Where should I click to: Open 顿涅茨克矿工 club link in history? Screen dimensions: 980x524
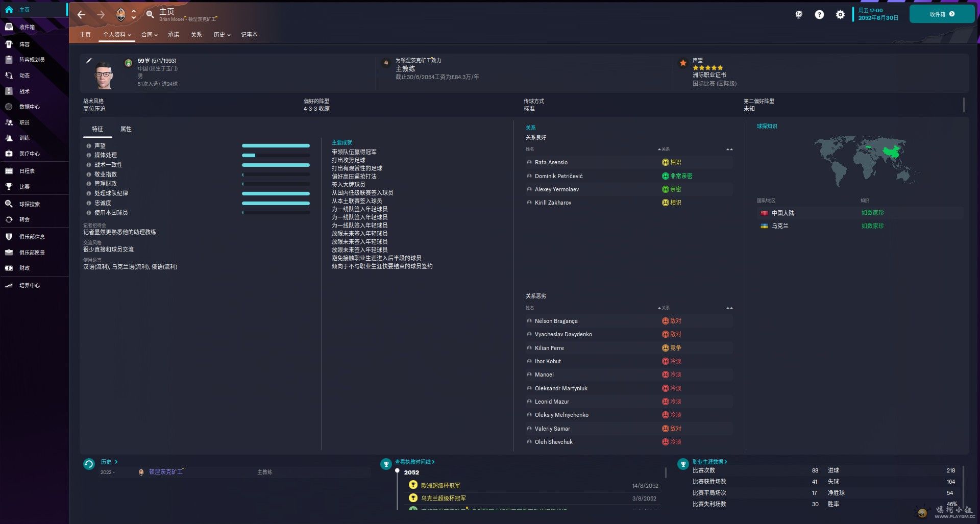(166, 472)
